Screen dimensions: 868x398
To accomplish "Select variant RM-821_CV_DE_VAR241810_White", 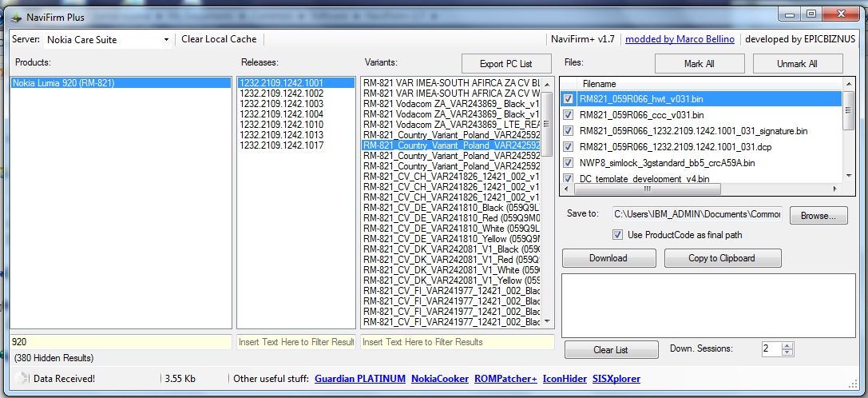I will 451,229.
